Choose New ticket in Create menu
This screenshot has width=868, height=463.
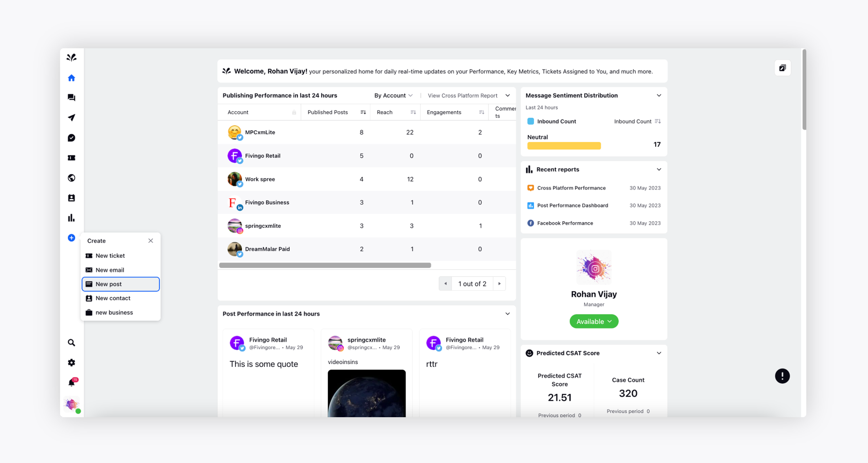click(x=110, y=256)
